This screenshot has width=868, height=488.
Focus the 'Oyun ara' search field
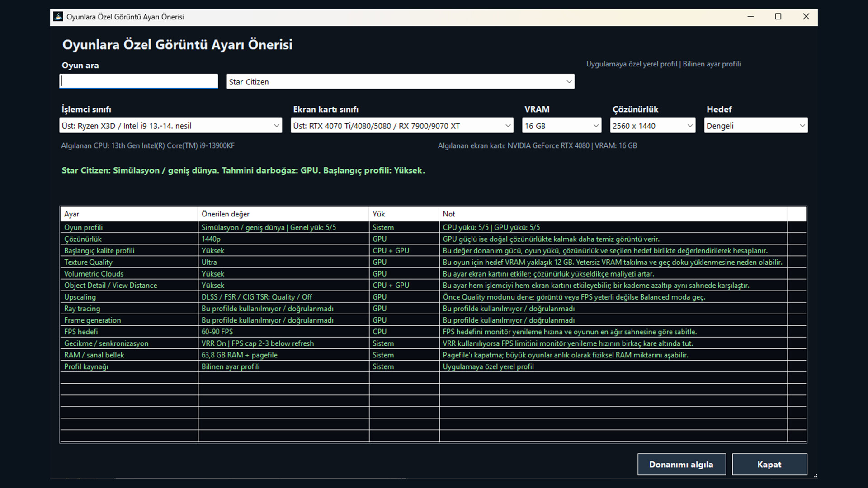pos(139,81)
